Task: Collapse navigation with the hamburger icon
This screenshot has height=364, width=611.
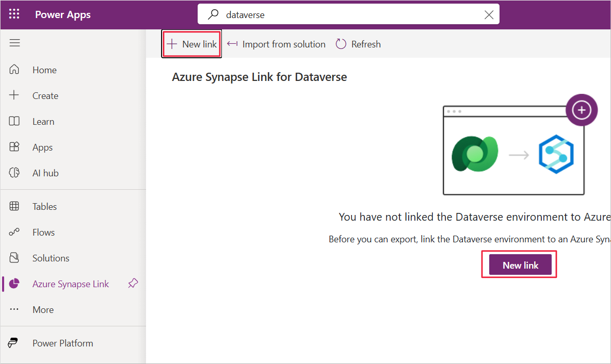Action: [15, 43]
